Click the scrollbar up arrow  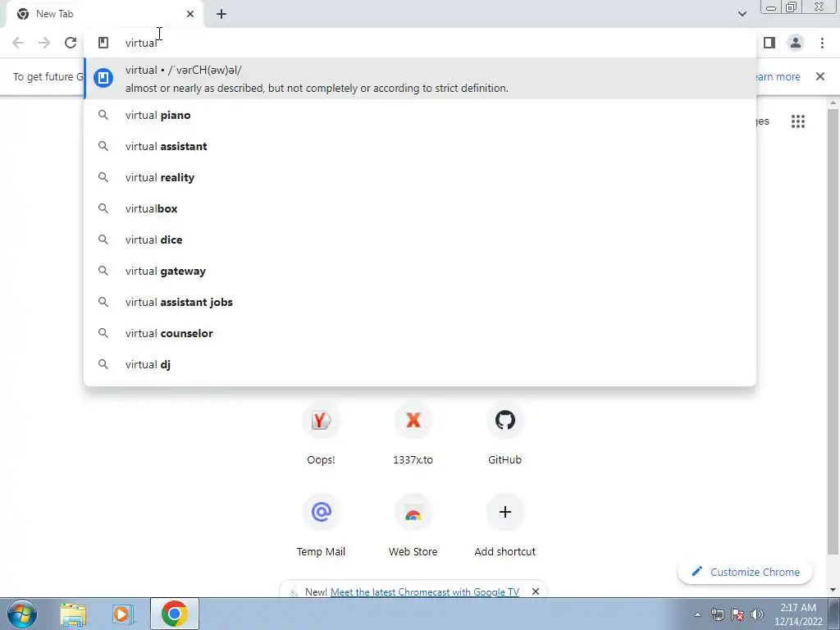[x=833, y=103]
